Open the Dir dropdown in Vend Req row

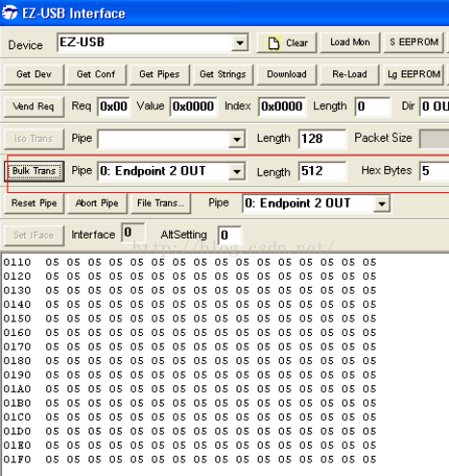click(x=435, y=106)
